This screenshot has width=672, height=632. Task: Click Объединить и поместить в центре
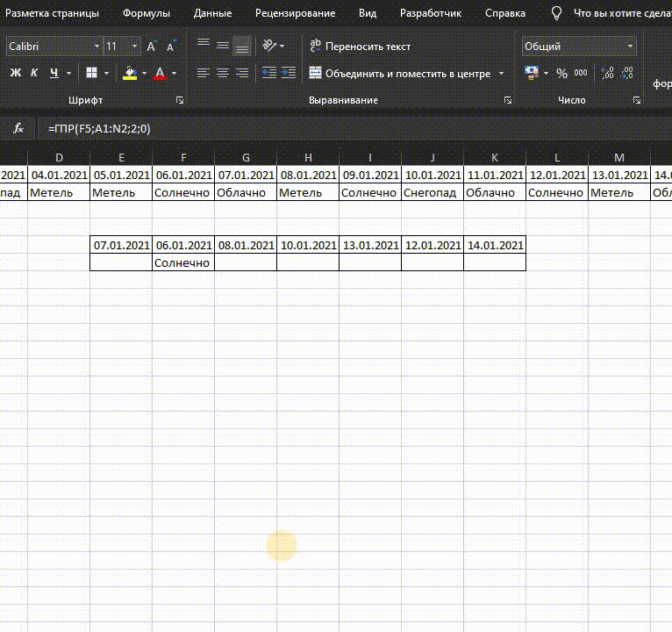coord(399,74)
